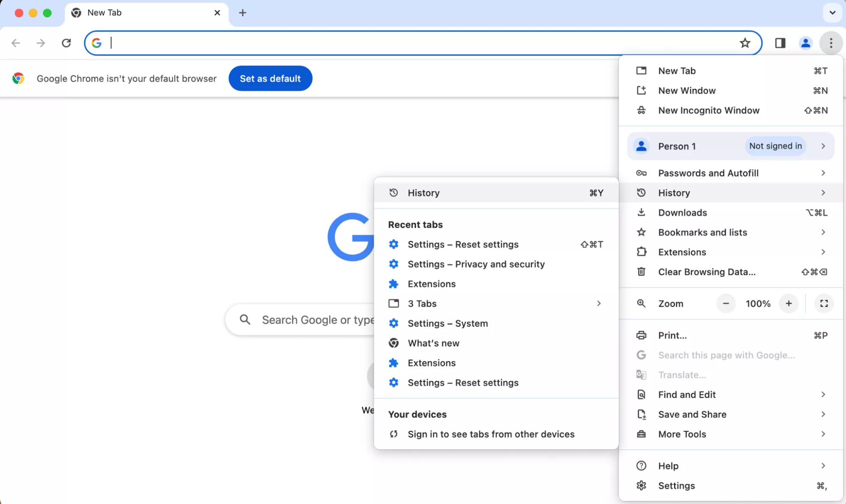This screenshot has height=504, width=846.
Task: Expand the Bookmarks and lists submenu
Action: pyautogui.click(x=730, y=232)
